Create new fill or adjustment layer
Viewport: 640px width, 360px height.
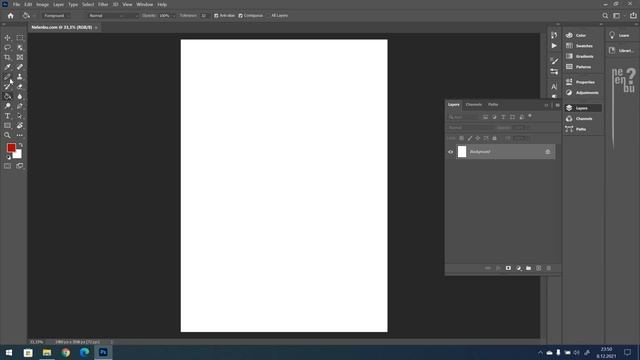[x=518, y=268]
